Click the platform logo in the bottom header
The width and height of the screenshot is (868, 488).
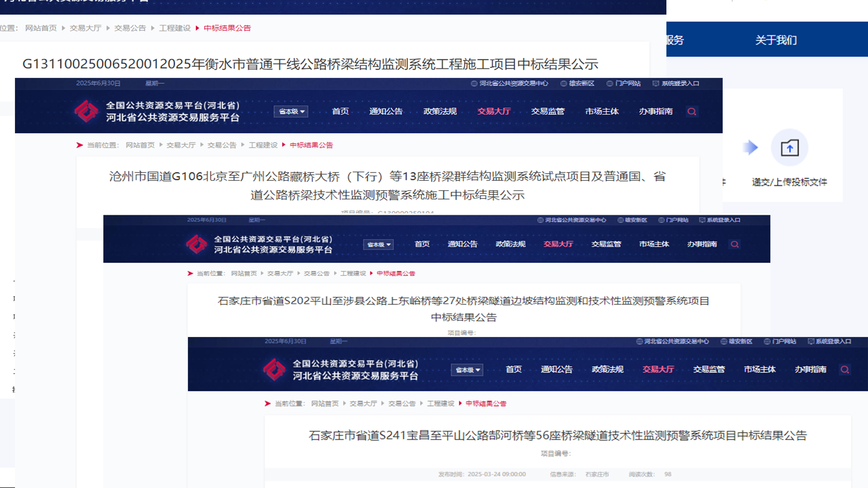[x=275, y=369]
